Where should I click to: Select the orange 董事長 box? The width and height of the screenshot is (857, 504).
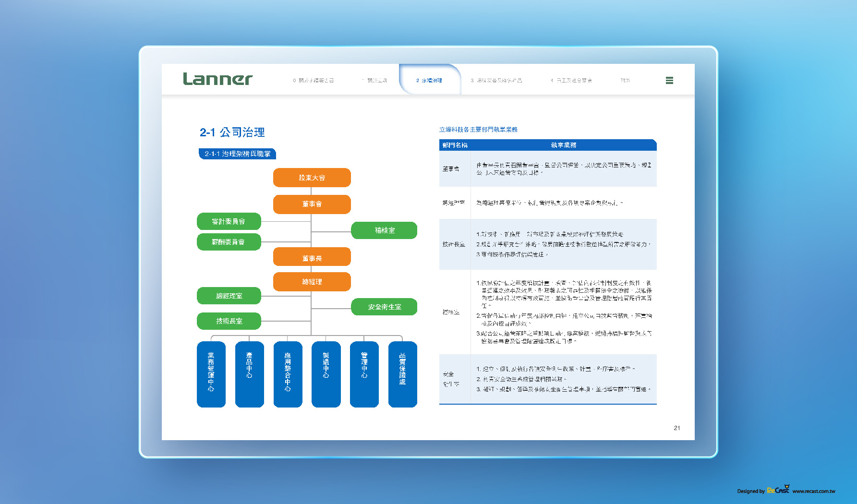point(312,257)
